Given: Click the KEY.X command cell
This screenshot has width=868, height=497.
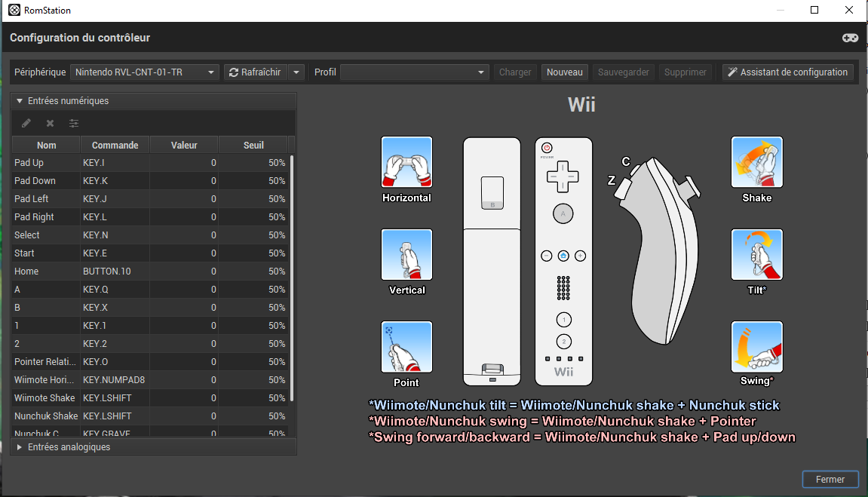Looking at the screenshot, I should [x=115, y=307].
